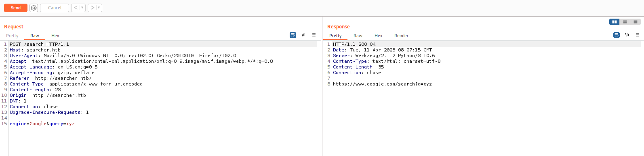Click the HTTP/1.1 200 OK status line
The width and height of the screenshot is (644, 156).
pyautogui.click(x=354, y=44)
